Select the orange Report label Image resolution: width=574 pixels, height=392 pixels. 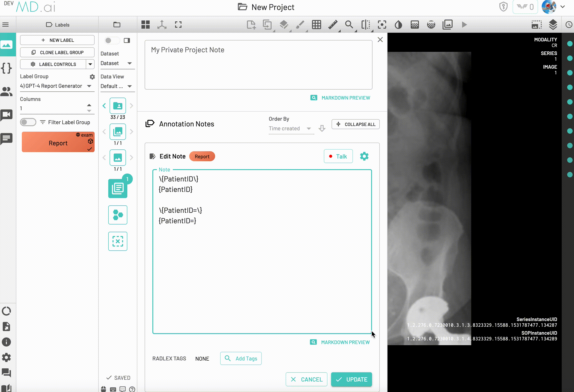tap(58, 143)
